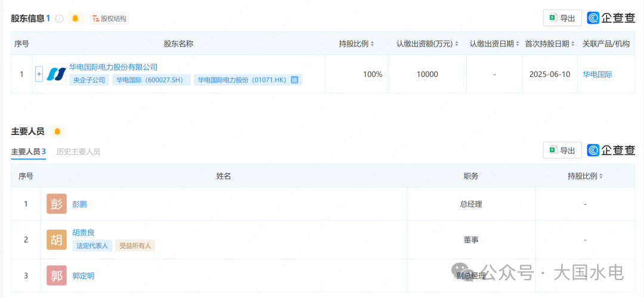The width and height of the screenshot is (644, 298).
Task: Click the info icon beside 股东信息
Action: tap(59, 19)
